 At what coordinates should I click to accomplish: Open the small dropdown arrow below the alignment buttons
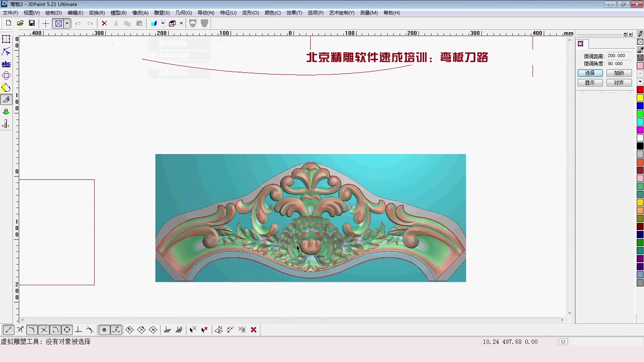click(640, 82)
